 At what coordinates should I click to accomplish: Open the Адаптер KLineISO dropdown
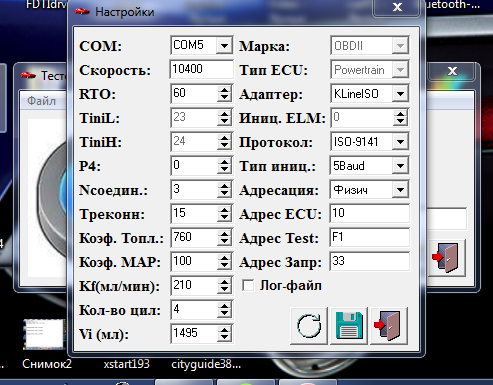pyautogui.click(x=400, y=94)
